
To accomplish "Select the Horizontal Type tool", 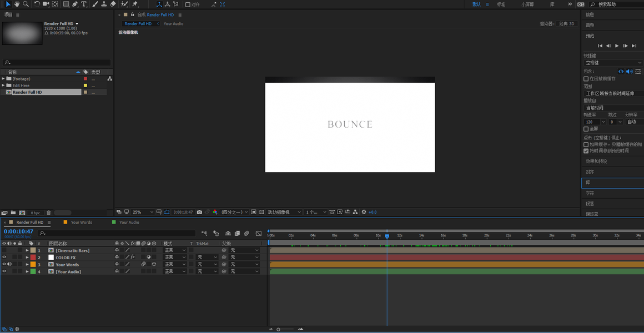I will click(x=84, y=4).
